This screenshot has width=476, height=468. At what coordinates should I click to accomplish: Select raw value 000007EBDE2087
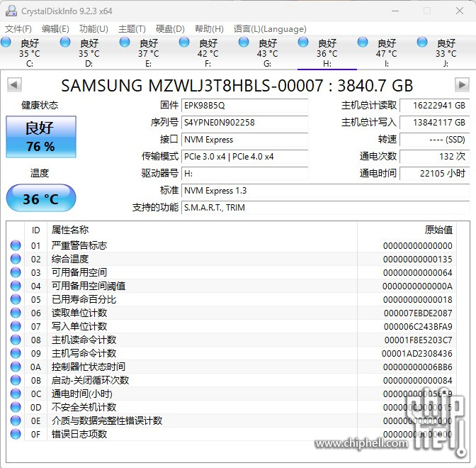tap(418, 313)
